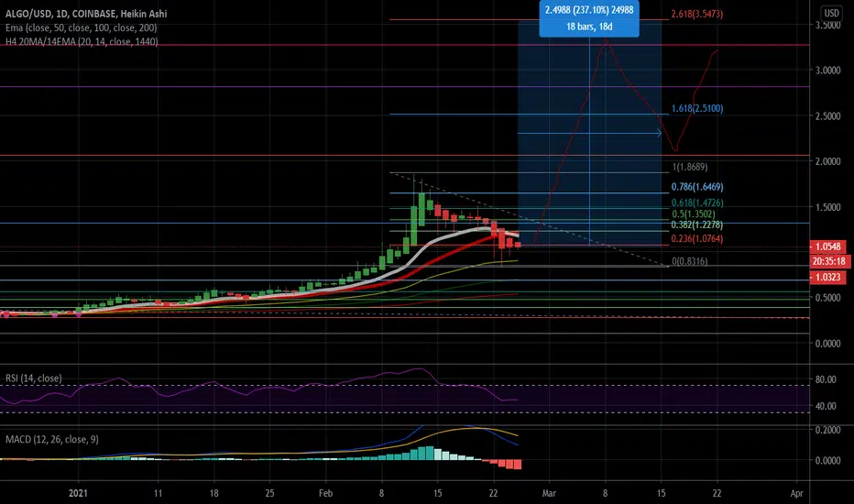Click the Mar date on time axis
The image size is (854, 504).
pos(549,493)
